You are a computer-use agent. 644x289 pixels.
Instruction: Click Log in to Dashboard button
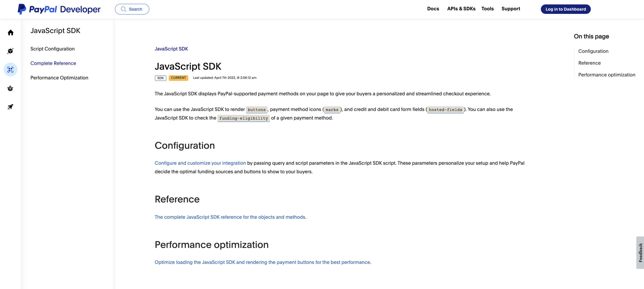[x=566, y=9]
